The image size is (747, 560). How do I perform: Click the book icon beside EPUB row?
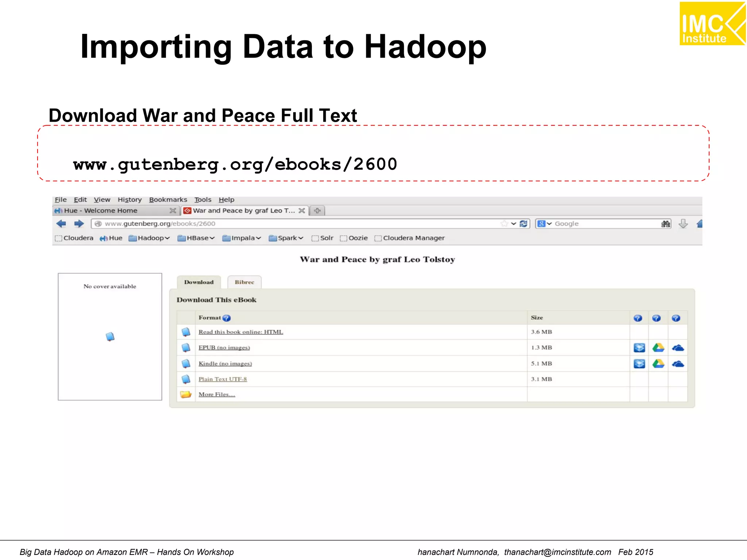(186, 347)
